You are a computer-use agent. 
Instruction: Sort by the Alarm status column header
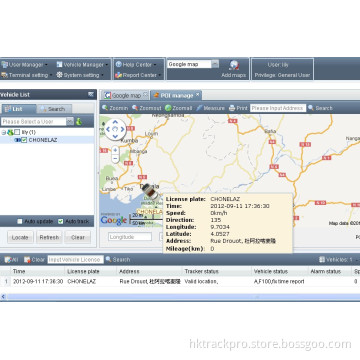[x=330, y=271]
